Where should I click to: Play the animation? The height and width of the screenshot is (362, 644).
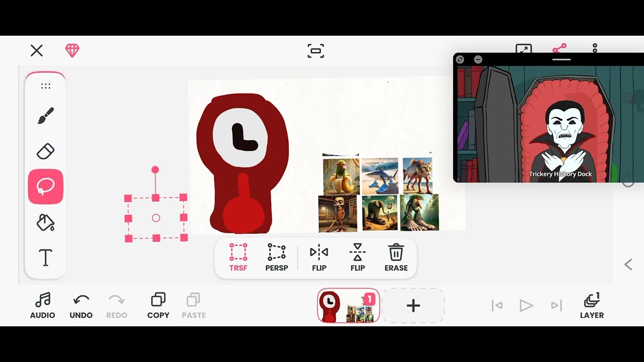(x=526, y=305)
